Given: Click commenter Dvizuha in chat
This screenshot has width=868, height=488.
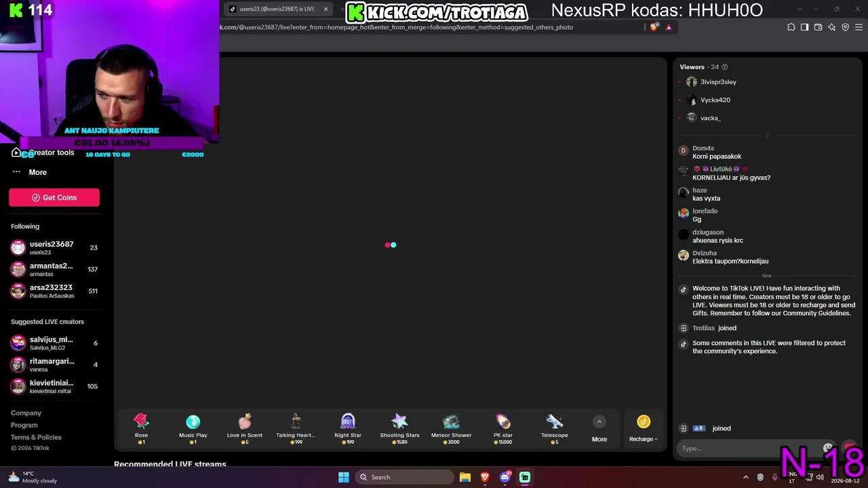Looking at the screenshot, I should 705,253.
